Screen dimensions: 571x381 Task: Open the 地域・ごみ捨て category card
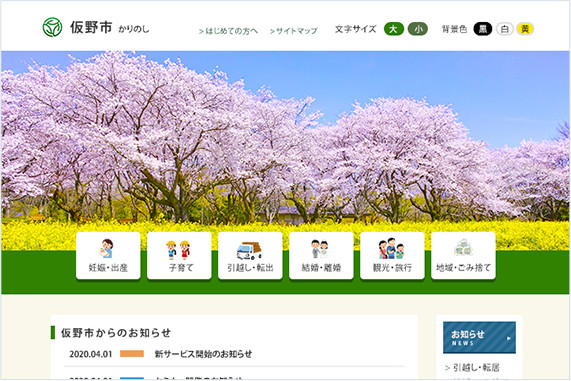(463, 255)
